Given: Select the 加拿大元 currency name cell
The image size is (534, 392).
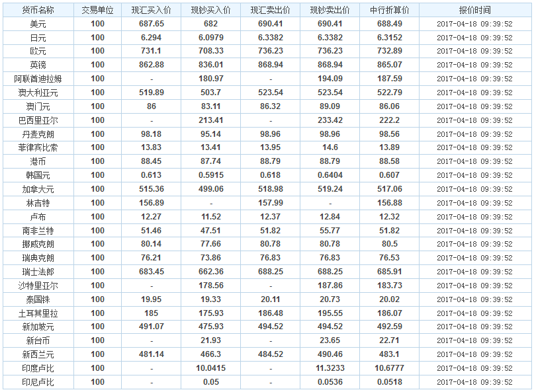Looking at the screenshot, I should tap(38, 189).
